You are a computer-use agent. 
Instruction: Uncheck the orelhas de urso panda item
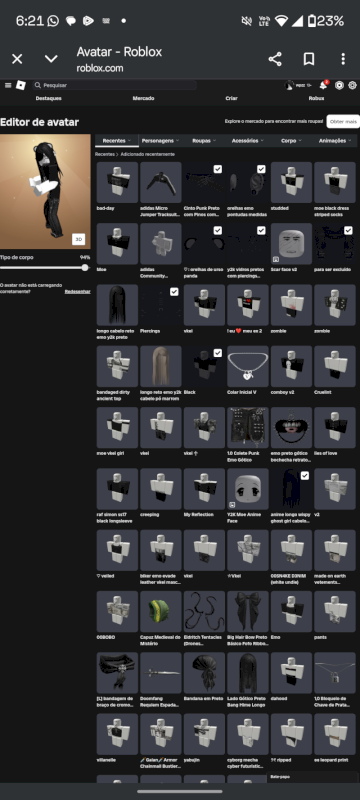(x=218, y=231)
